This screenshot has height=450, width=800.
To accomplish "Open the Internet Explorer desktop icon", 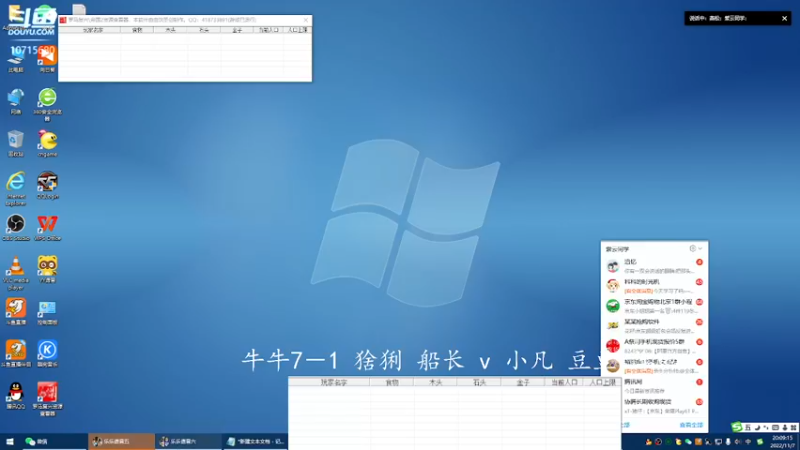I will [x=16, y=188].
